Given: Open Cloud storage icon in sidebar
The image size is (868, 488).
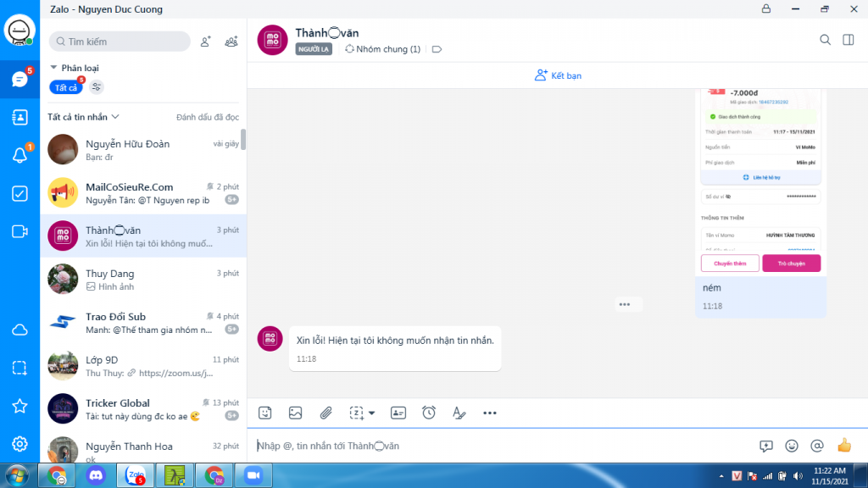Looking at the screenshot, I should 19,330.
